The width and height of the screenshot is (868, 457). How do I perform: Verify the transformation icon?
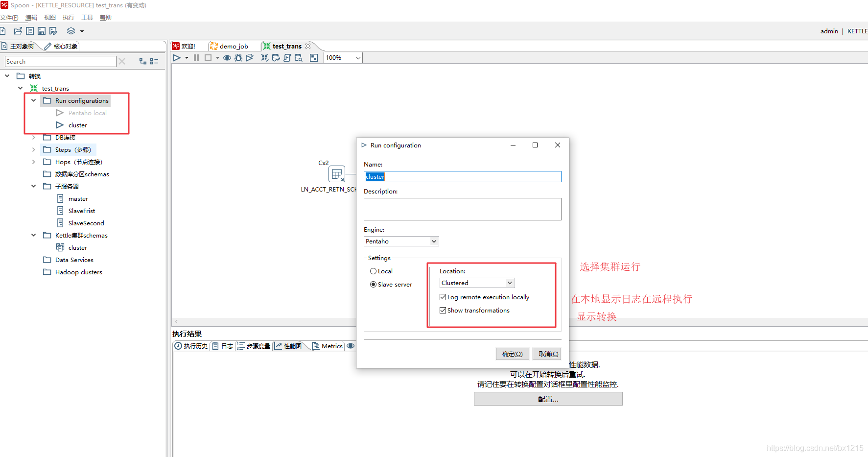(265, 58)
